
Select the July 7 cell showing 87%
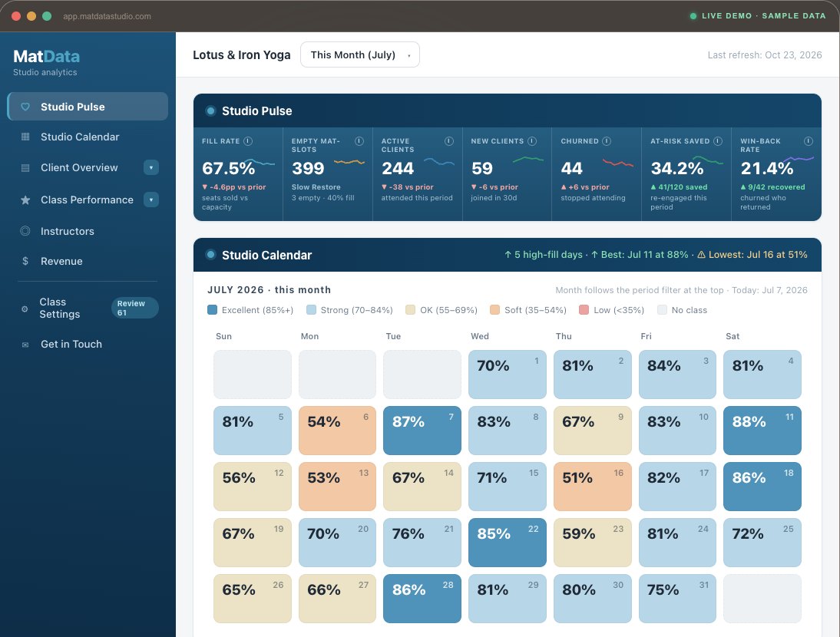point(422,431)
